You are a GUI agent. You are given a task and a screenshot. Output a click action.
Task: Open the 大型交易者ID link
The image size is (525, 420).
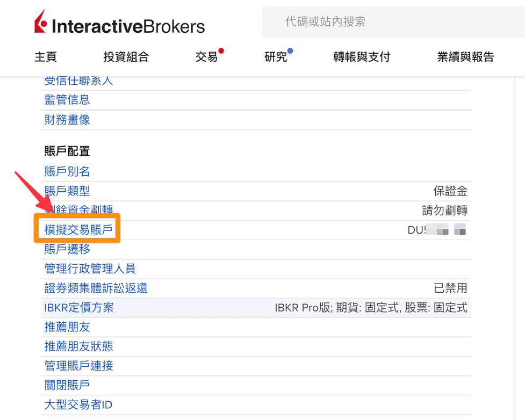click(78, 404)
